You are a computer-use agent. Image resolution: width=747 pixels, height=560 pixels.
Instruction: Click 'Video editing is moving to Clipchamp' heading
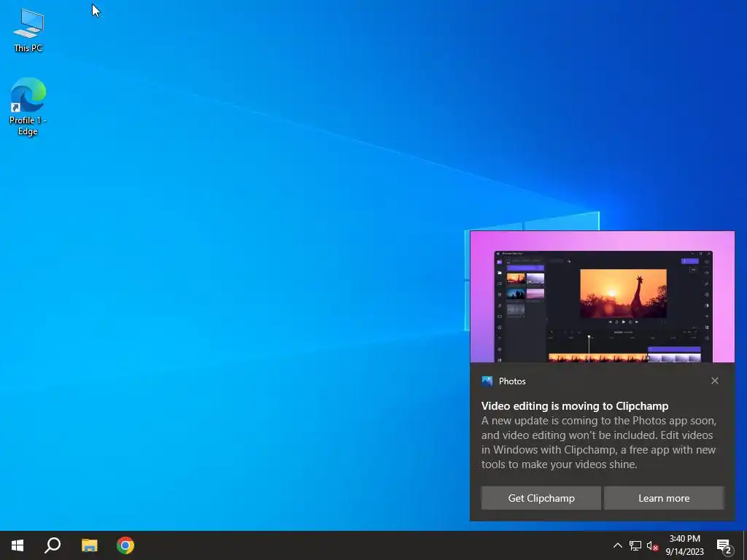(575, 406)
